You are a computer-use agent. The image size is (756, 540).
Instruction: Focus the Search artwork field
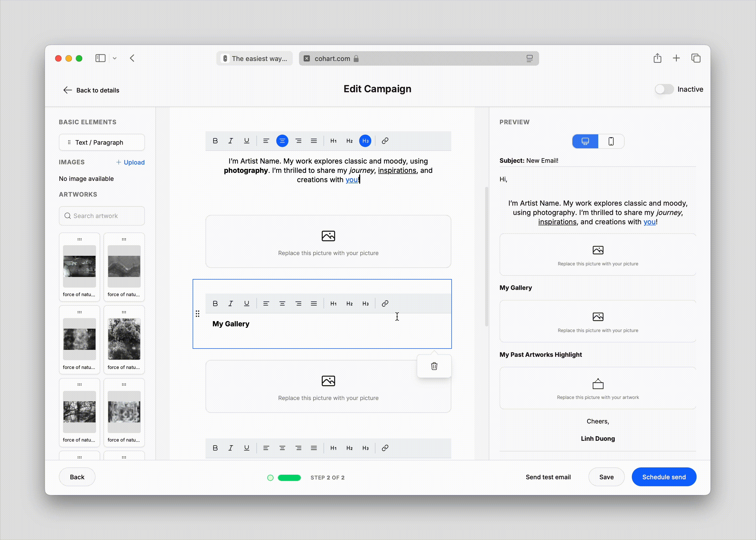102,216
